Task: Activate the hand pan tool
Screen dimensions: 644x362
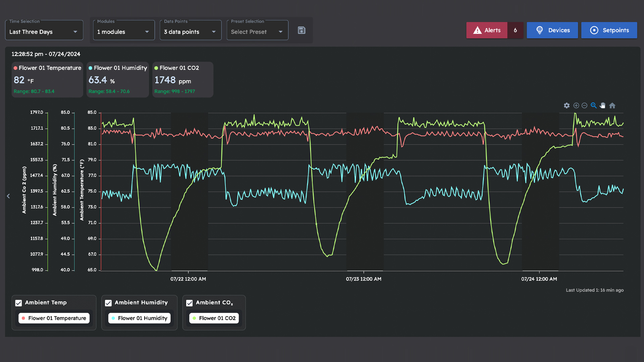Action: (603, 106)
